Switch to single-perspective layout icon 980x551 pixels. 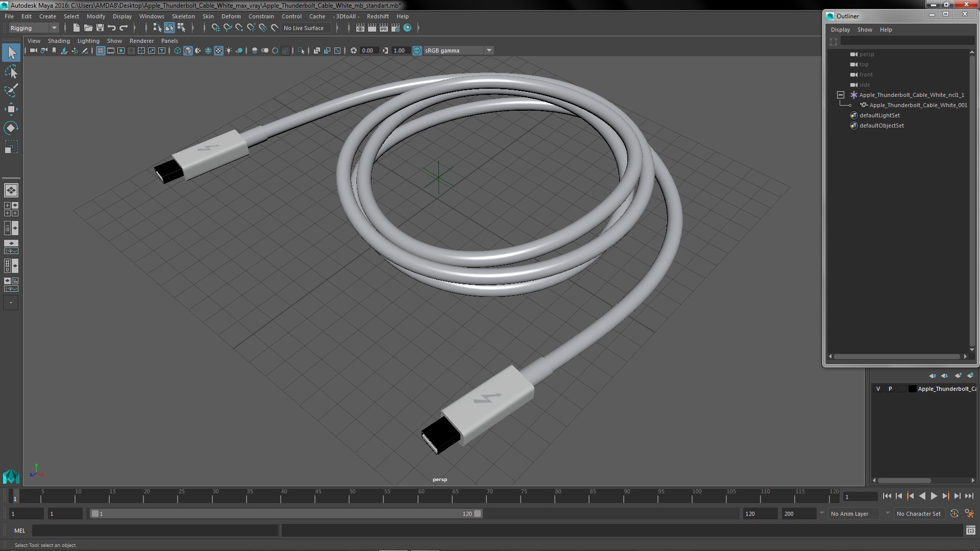coord(11,190)
